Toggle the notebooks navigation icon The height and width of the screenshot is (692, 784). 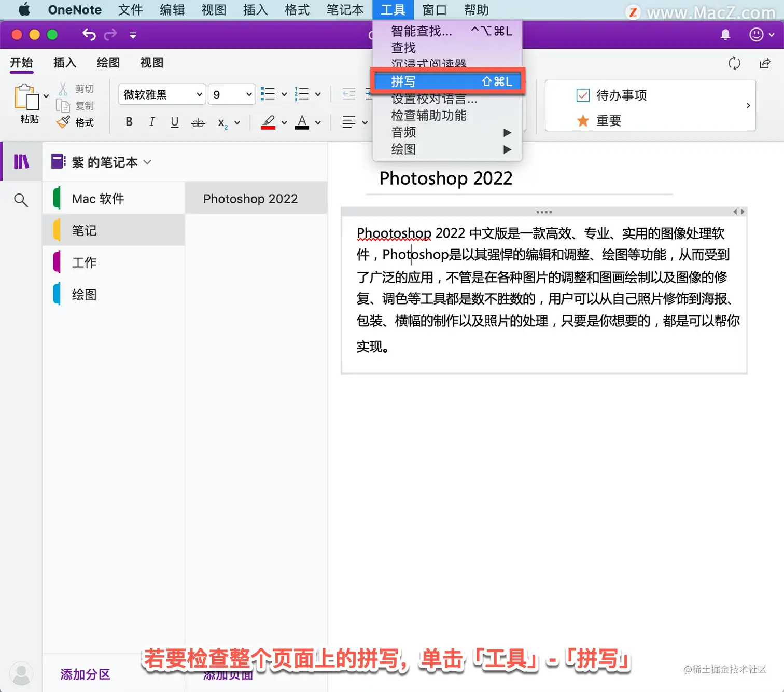(21, 161)
